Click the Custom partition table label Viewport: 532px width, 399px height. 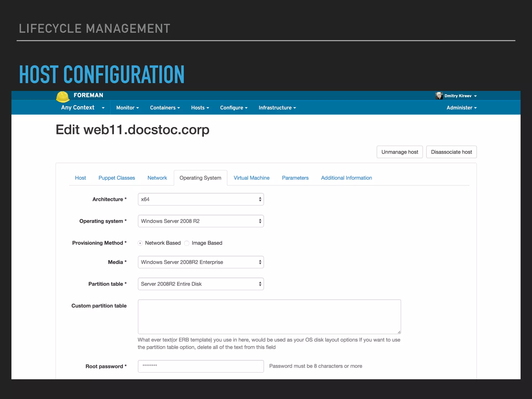point(99,306)
